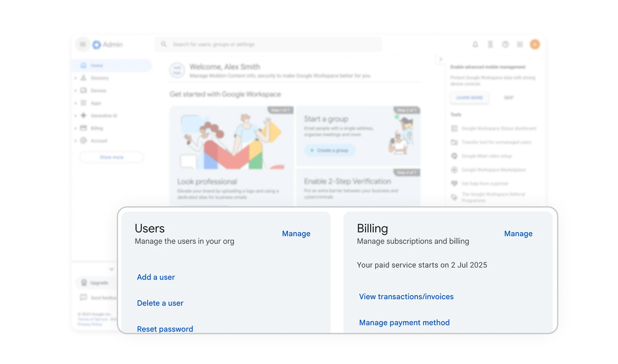Open the notifications bell
The height and width of the screenshot is (364, 618).
click(475, 44)
